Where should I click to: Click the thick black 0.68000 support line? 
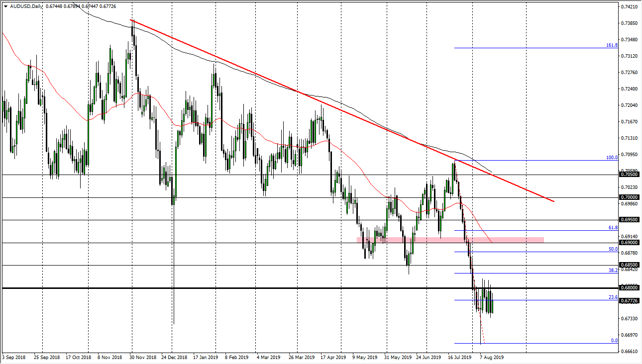[x=249, y=287]
